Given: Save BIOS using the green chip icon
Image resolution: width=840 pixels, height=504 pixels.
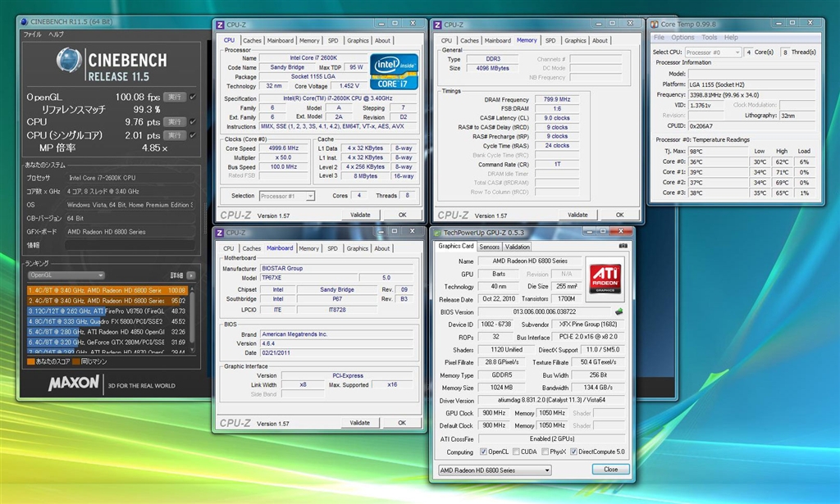Looking at the screenshot, I should click(x=619, y=311).
